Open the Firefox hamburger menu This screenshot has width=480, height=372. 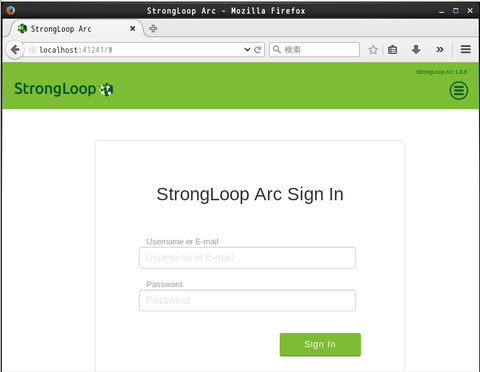[466, 50]
